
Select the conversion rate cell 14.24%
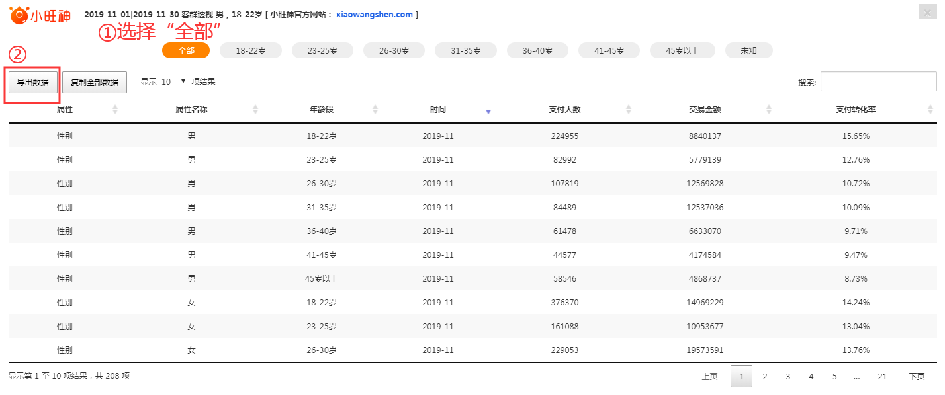click(x=855, y=302)
